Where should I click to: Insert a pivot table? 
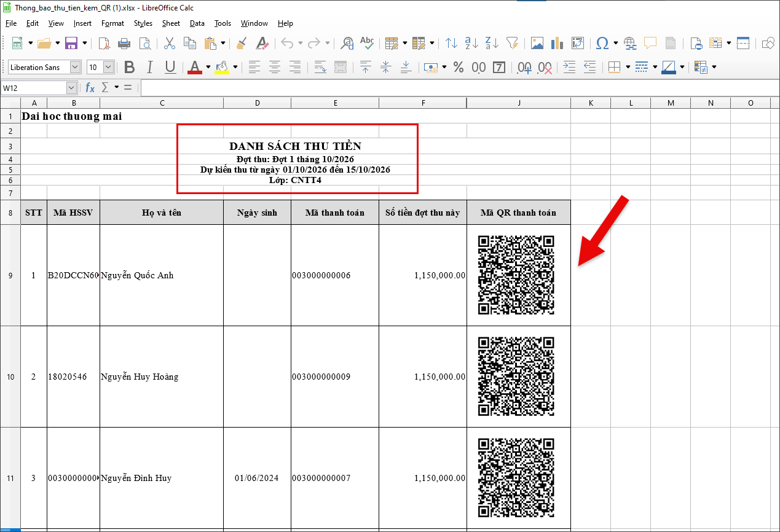click(578, 43)
